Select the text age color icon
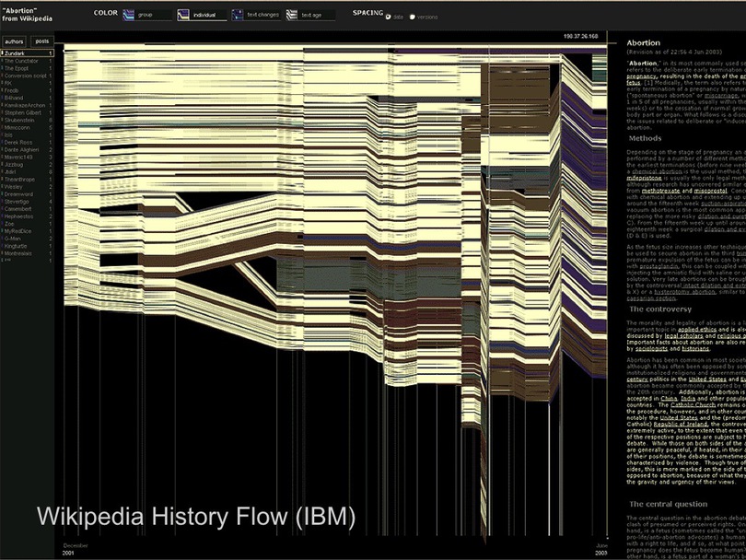The width and height of the screenshot is (746, 560). coord(292,16)
